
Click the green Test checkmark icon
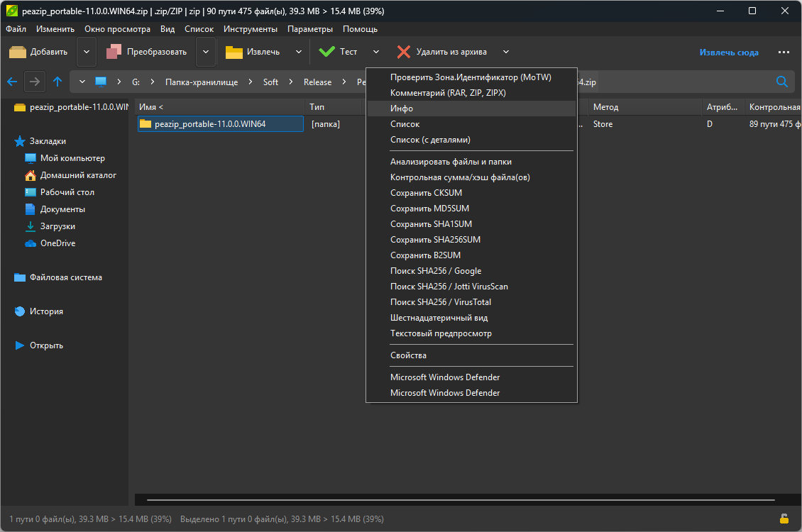326,52
